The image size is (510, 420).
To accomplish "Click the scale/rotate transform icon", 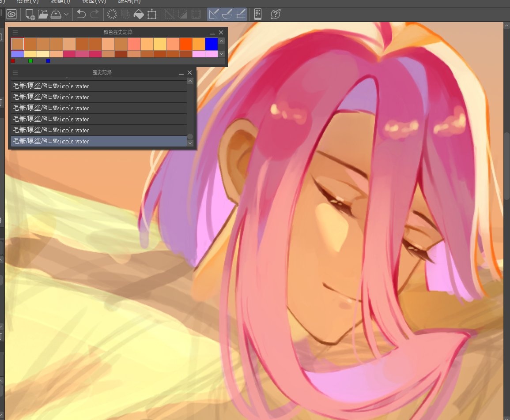I will pos(152,14).
